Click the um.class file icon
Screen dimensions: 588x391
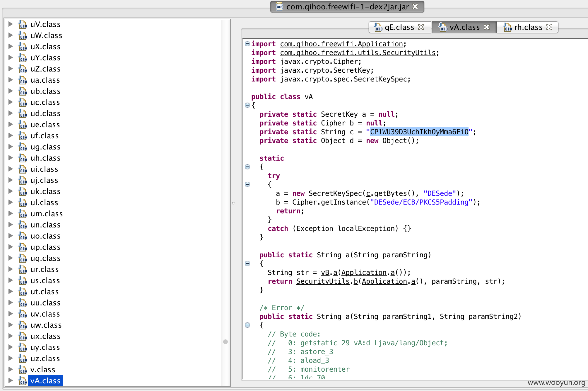[x=23, y=214]
